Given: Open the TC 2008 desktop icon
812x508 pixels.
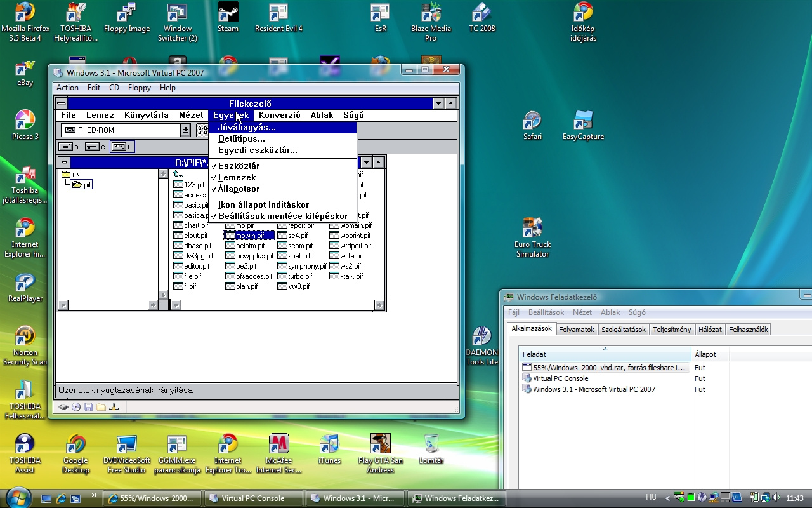Looking at the screenshot, I should click(x=481, y=18).
